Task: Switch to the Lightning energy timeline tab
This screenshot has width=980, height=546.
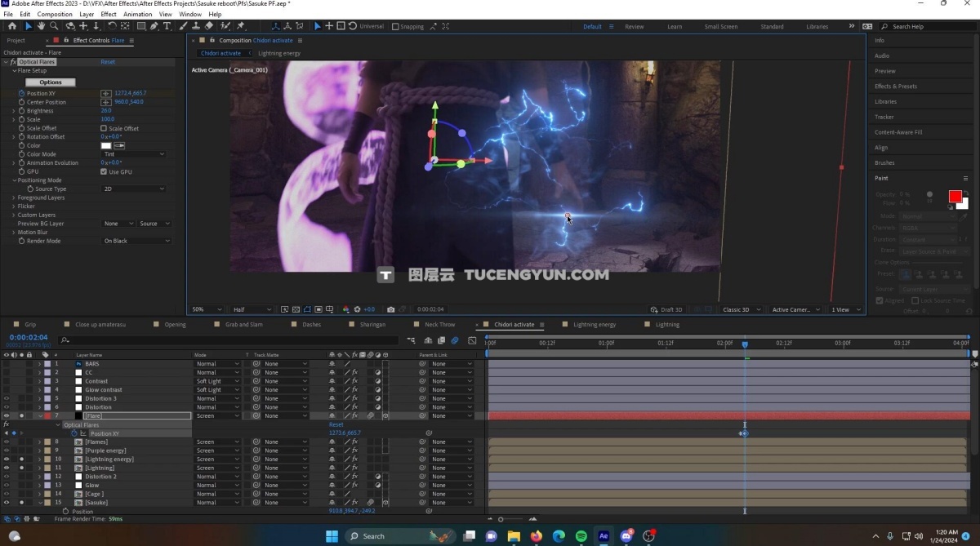Action: pyautogui.click(x=595, y=325)
